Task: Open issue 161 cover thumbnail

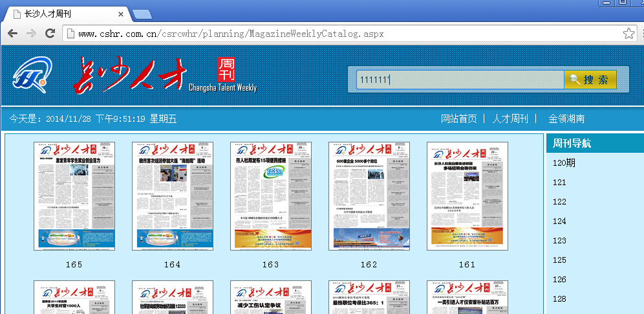Action: tap(467, 196)
